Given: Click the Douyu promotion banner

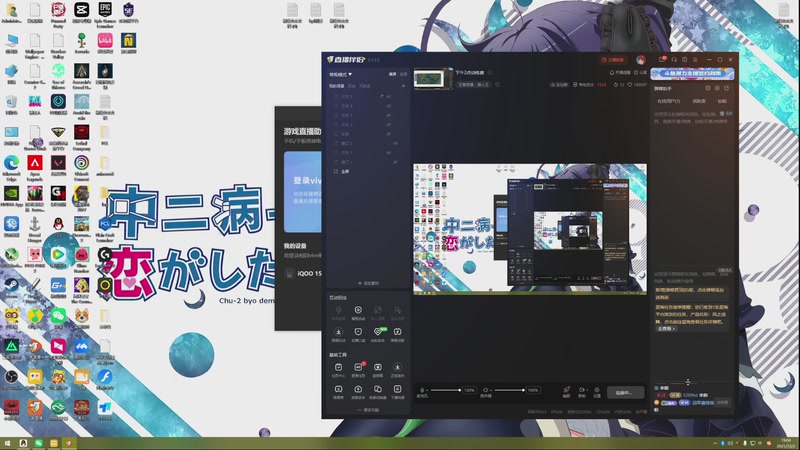Looking at the screenshot, I should click(x=692, y=73).
